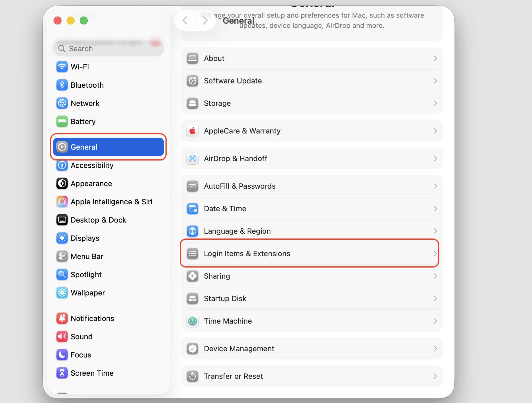The image size is (532, 403).
Task: Click the Transfer or Reset icon
Action: (x=193, y=376)
